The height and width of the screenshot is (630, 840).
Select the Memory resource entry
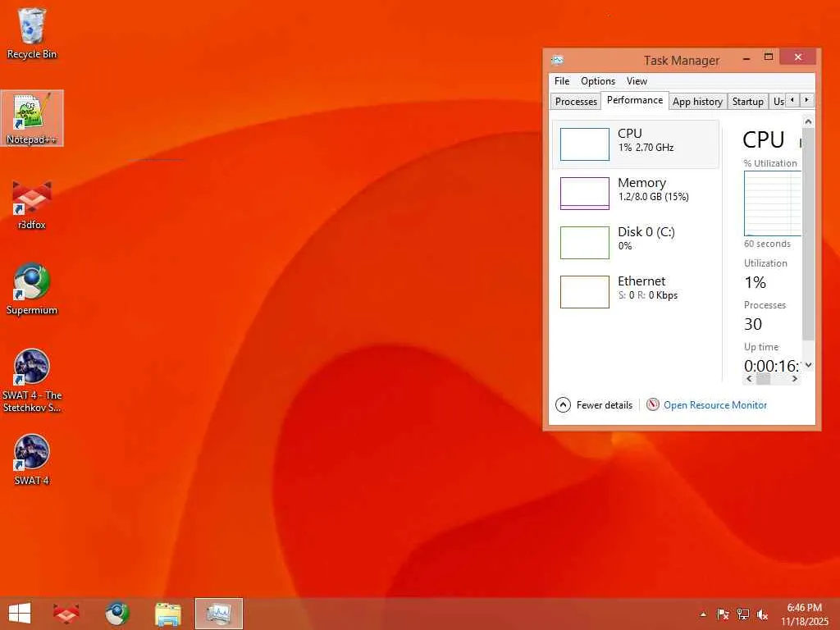(x=636, y=193)
